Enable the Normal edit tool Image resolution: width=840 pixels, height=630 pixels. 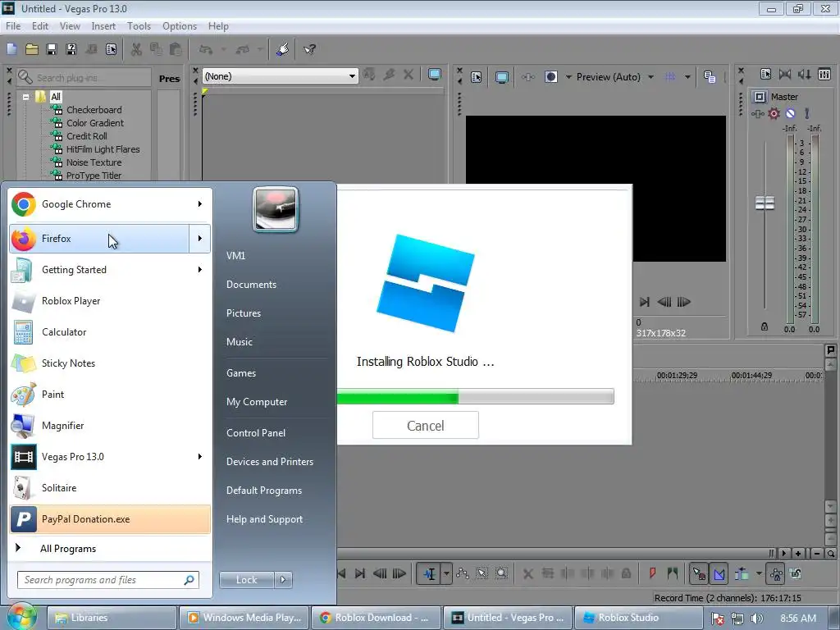[429, 573]
